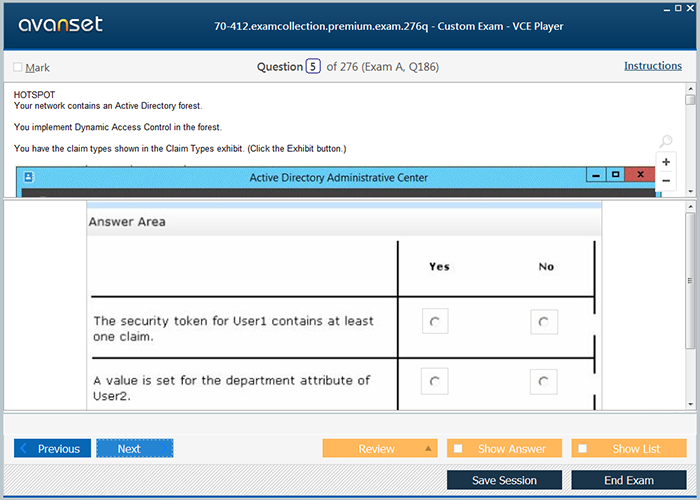This screenshot has width=700, height=500.
Task: Click the answer pane scrollbar down arrow
Action: pyautogui.click(x=690, y=404)
